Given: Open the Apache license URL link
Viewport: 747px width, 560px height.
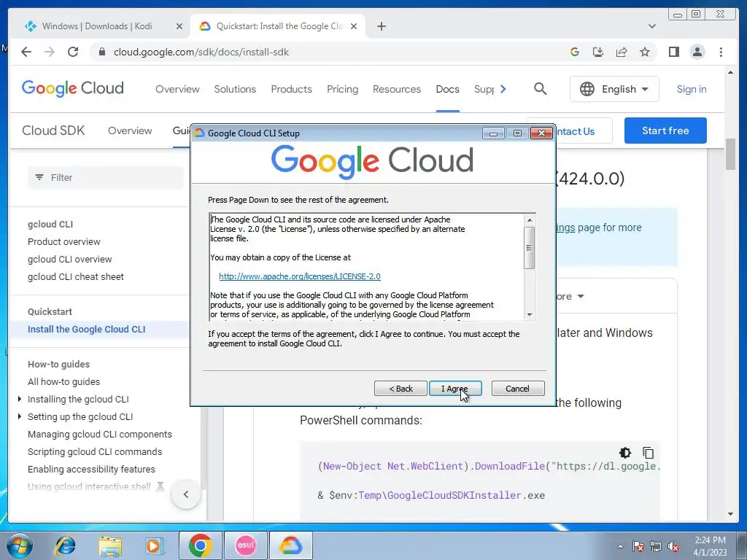Looking at the screenshot, I should click(x=300, y=276).
